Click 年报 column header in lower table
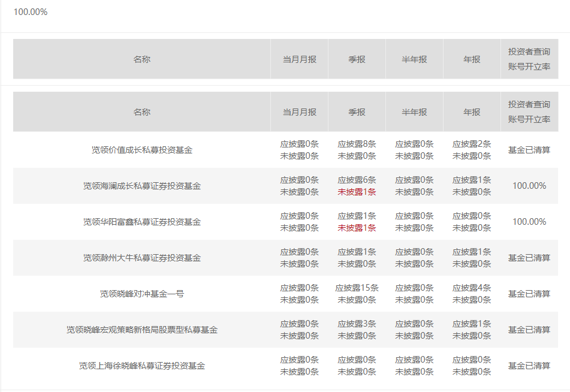The width and height of the screenshot is (570, 392). tap(472, 112)
